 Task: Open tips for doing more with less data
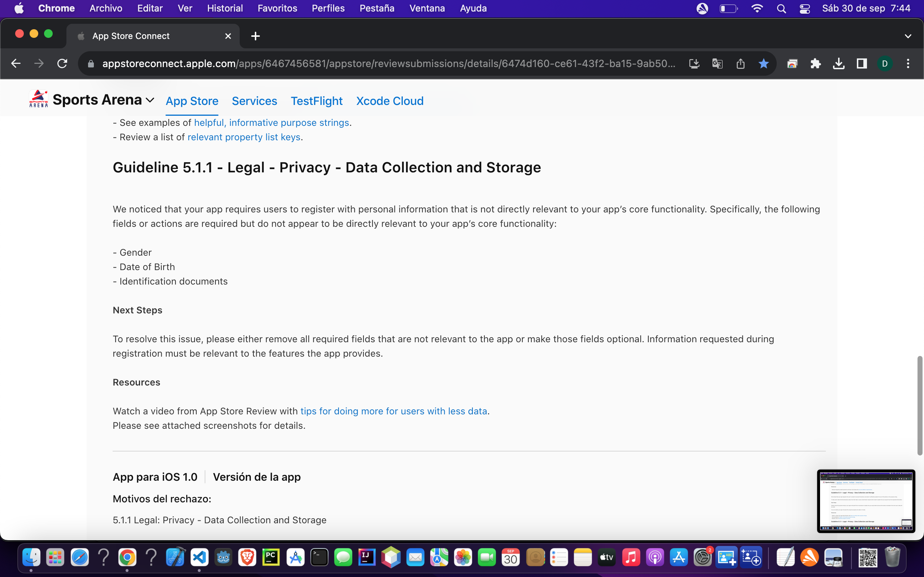point(393,411)
